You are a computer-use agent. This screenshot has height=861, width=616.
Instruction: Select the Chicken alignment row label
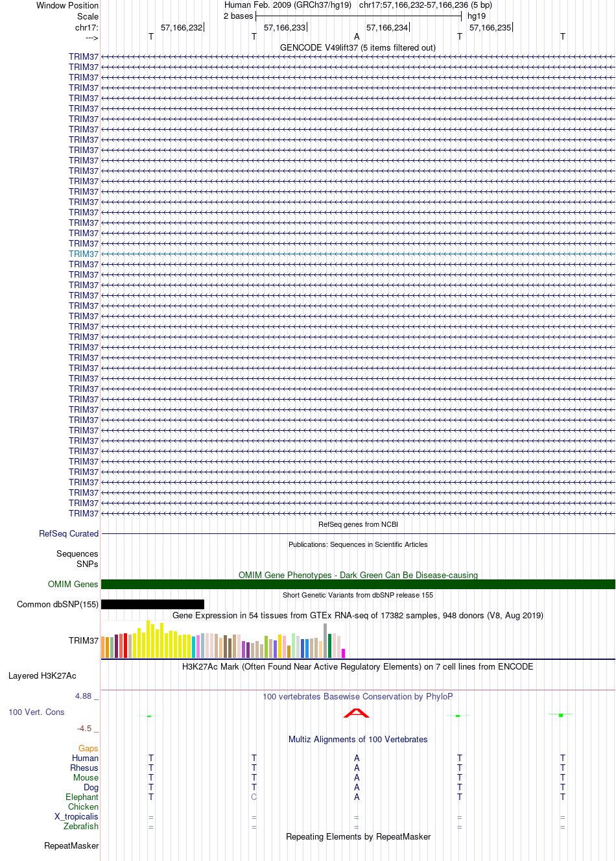pos(84,806)
